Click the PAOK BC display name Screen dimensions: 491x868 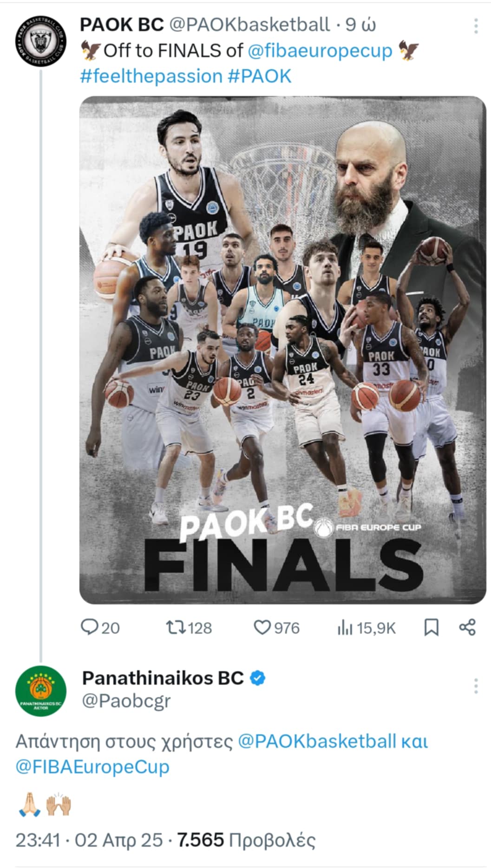tap(122, 25)
